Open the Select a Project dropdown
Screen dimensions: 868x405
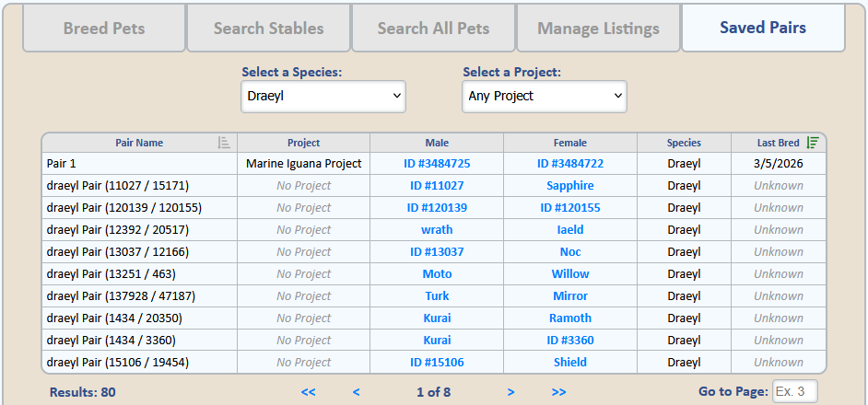[544, 96]
